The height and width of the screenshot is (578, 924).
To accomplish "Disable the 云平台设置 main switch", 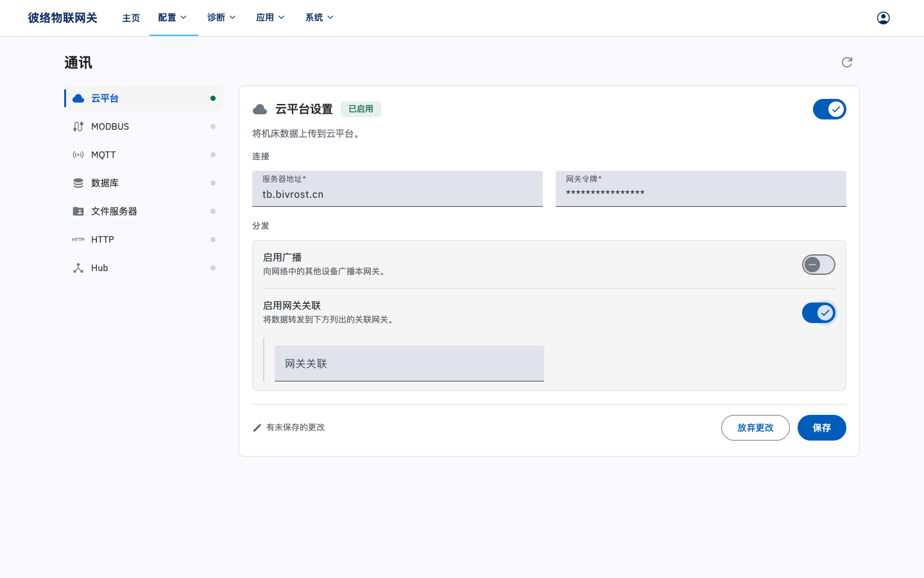I will (830, 109).
